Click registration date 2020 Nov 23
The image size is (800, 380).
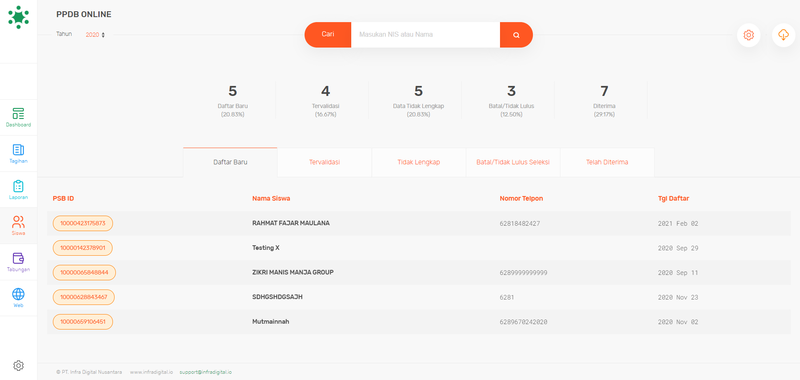[x=678, y=297]
